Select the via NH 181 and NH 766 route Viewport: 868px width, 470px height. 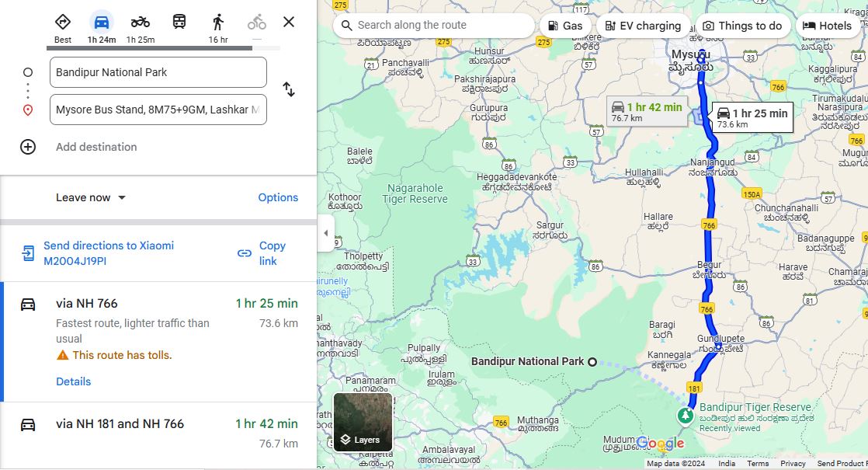pos(159,435)
